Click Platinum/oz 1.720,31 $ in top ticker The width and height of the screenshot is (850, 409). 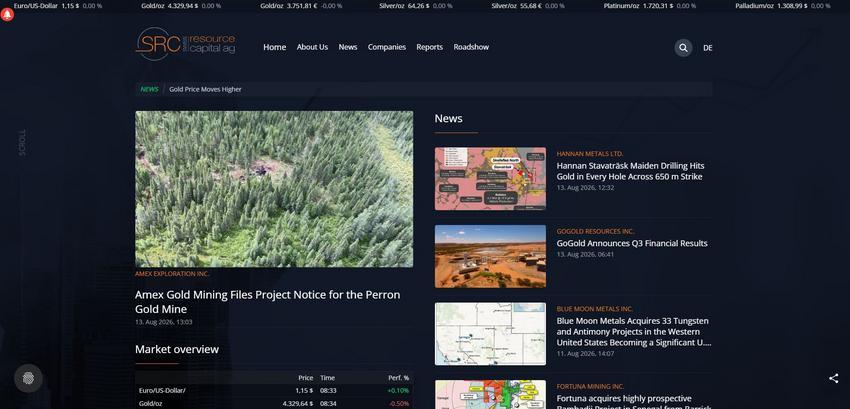(x=650, y=5)
